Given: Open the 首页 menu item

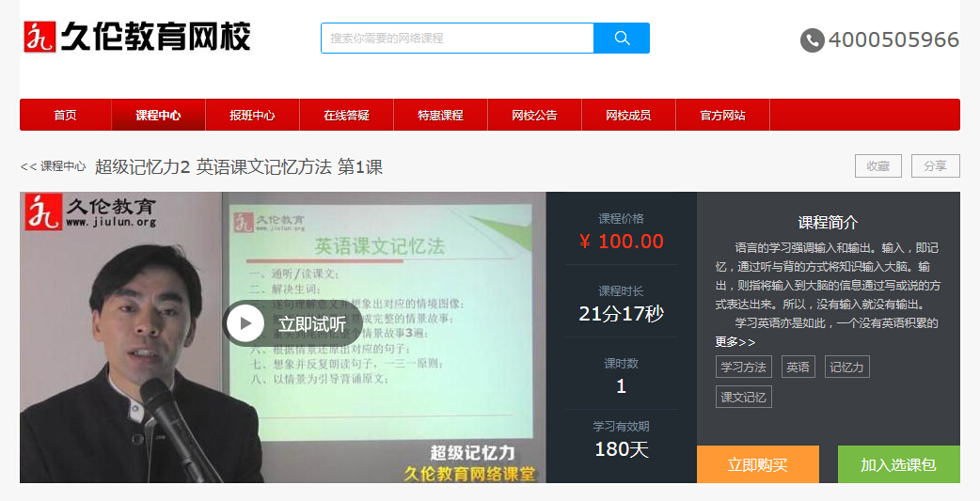Looking at the screenshot, I should 65,116.
